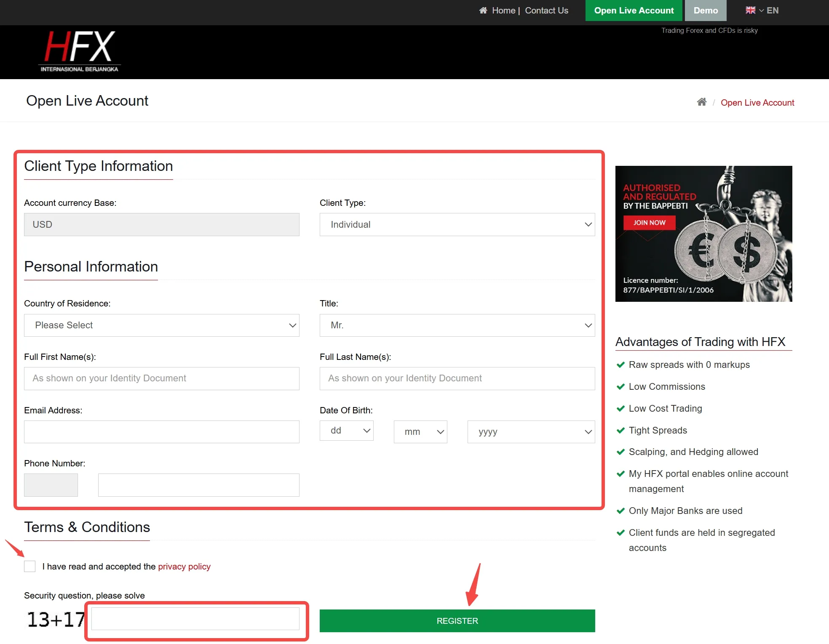Expand the Client Type dropdown
Image resolution: width=829 pixels, height=644 pixels.
(x=457, y=224)
